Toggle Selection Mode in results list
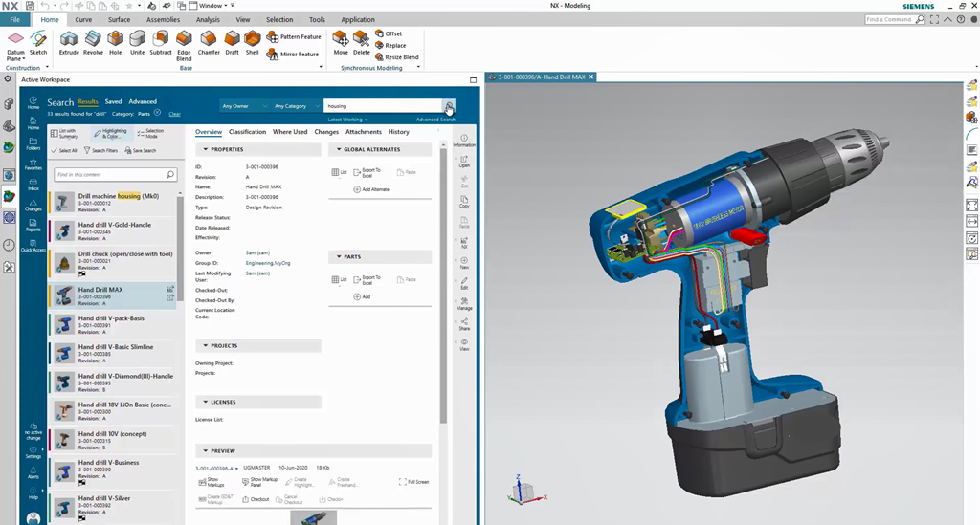Screen dimensions: 980x525 point(149,134)
